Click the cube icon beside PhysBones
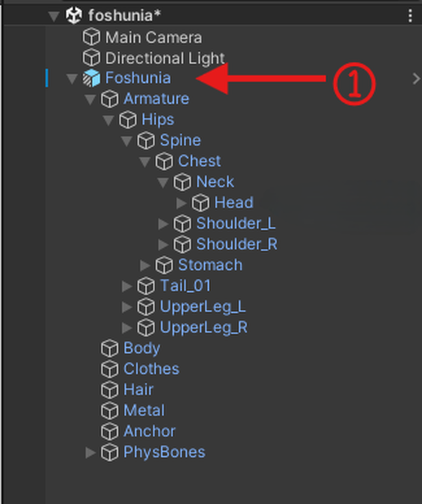This screenshot has width=422, height=504. [x=110, y=452]
